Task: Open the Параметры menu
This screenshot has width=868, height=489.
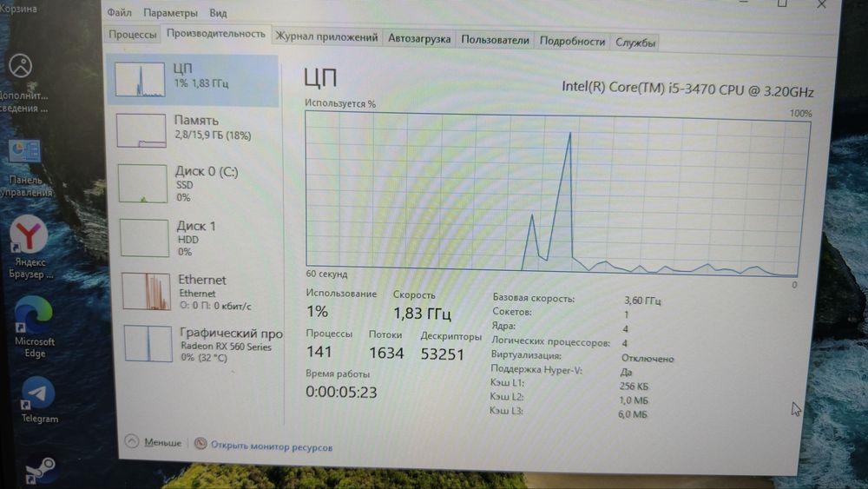Action: pyautogui.click(x=170, y=13)
